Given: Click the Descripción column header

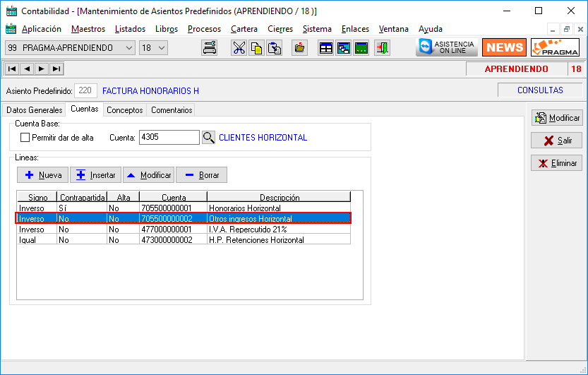Looking at the screenshot, I should (279, 197).
